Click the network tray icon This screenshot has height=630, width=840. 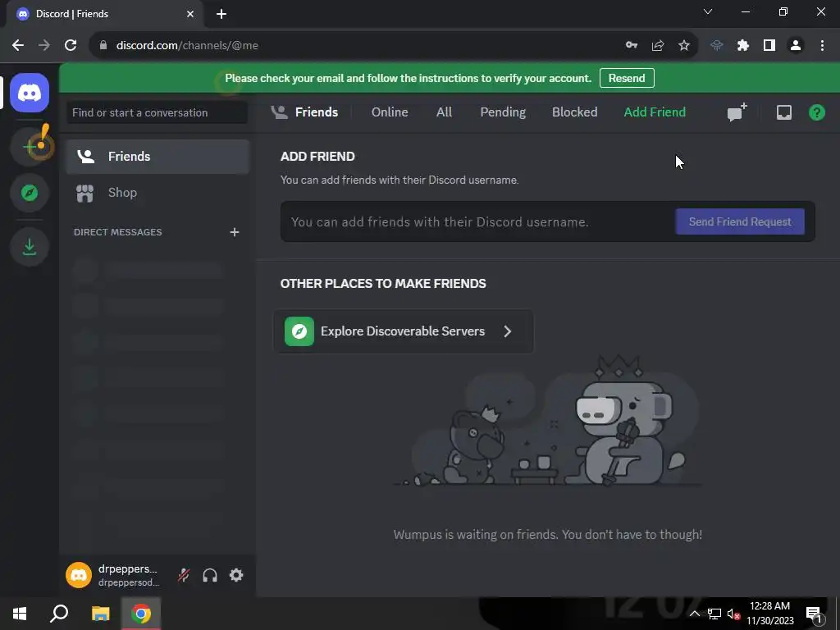(714, 614)
